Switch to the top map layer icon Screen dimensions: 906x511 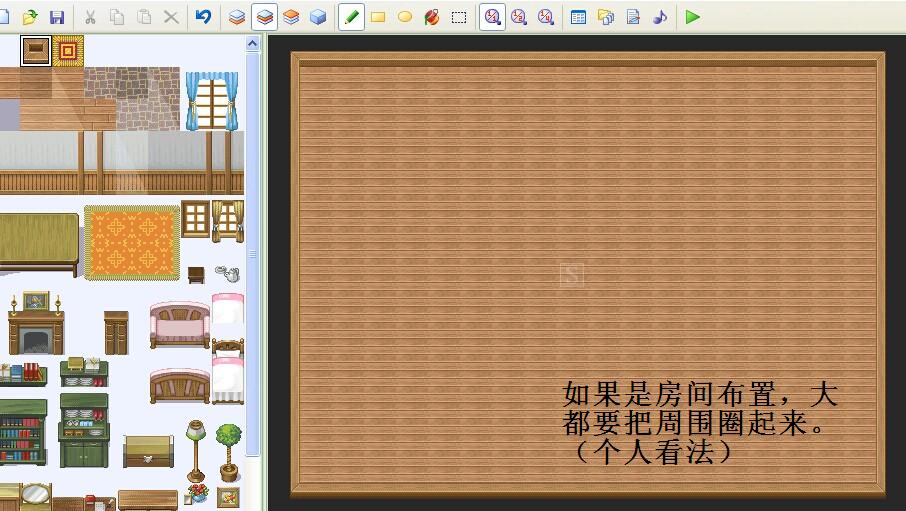291,17
